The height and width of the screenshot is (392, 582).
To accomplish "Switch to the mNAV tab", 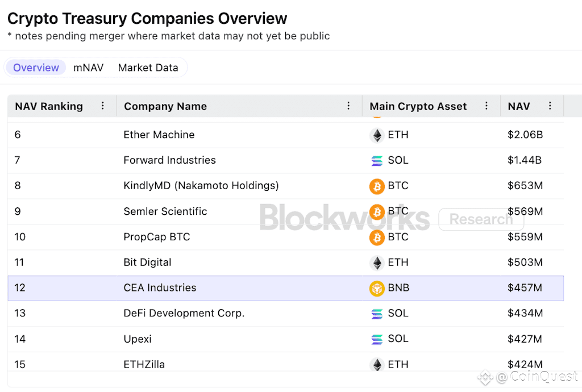I will tap(88, 68).
